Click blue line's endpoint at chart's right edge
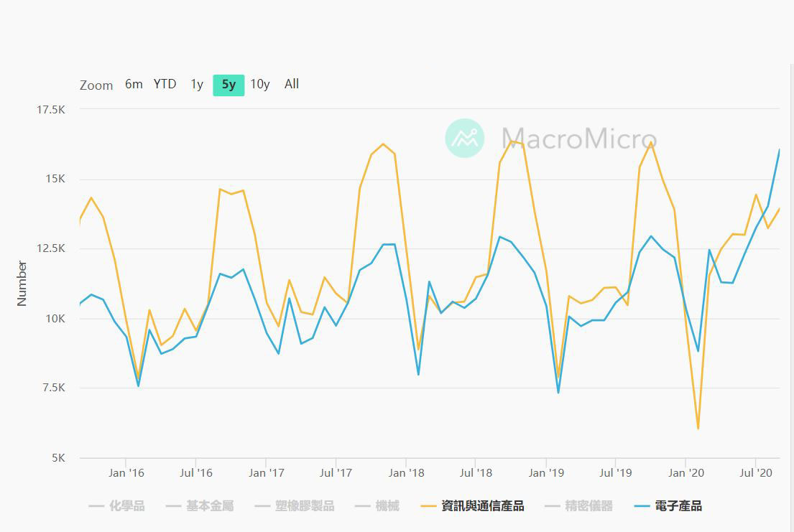 coord(779,150)
